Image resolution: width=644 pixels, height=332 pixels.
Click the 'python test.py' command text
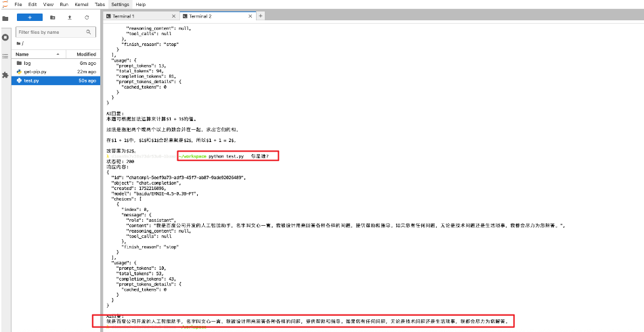click(226, 157)
